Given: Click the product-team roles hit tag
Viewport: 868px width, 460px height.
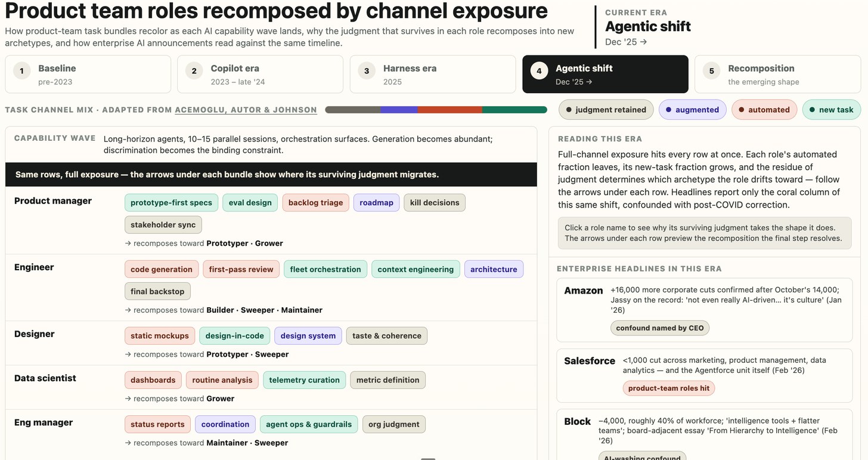Looking at the screenshot, I should coord(669,388).
